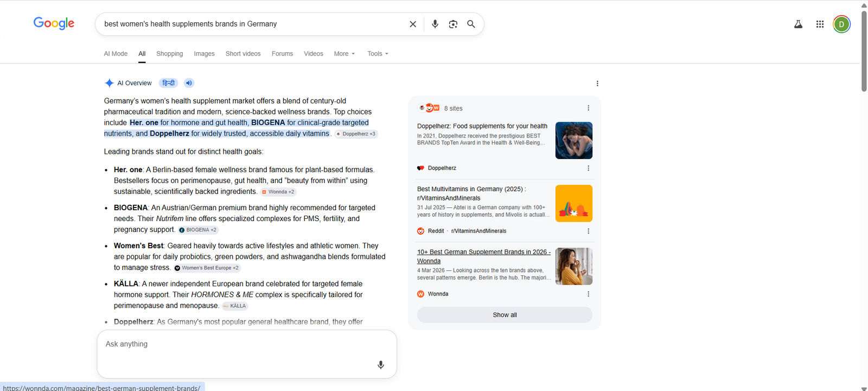The width and height of the screenshot is (868, 391).
Task: Clear the search box with X icon
Action: 413,24
